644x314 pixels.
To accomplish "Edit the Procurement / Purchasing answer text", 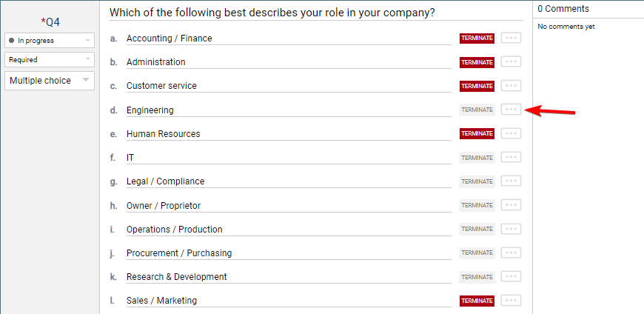I will (288, 253).
